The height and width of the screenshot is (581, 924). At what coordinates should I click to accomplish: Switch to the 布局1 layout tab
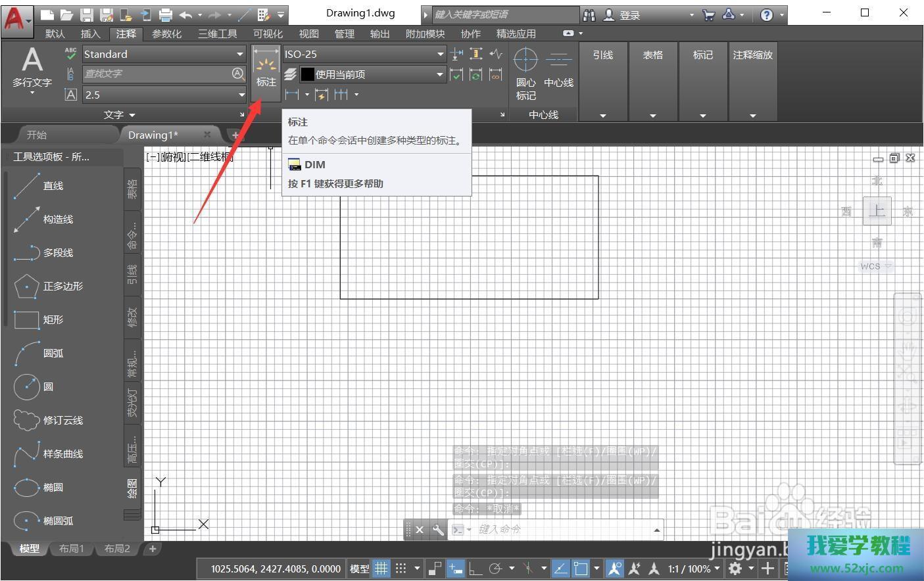[72, 549]
